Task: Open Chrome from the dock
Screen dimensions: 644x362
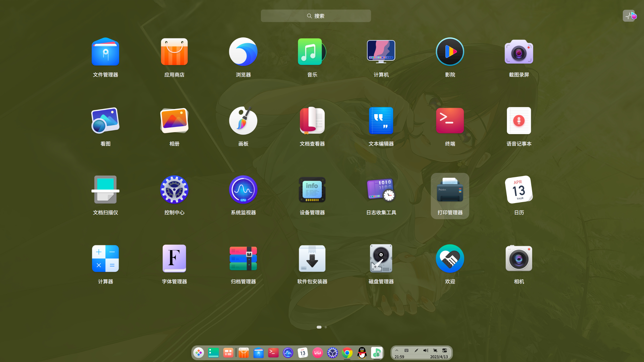Action: [x=347, y=353]
